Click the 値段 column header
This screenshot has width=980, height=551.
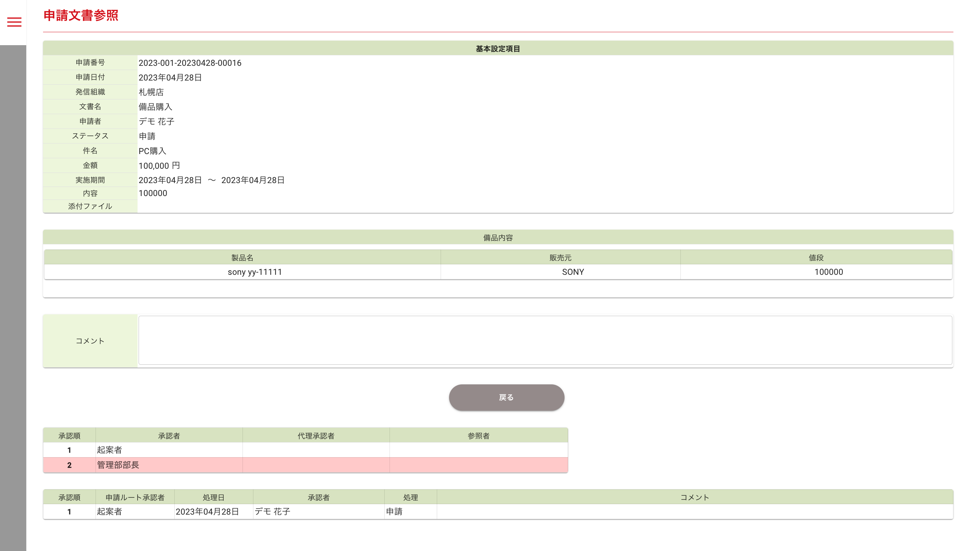tap(815, 258)
